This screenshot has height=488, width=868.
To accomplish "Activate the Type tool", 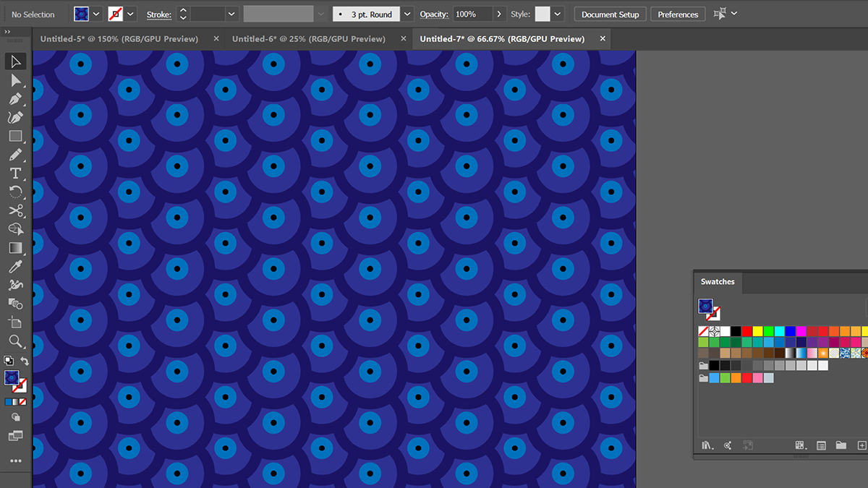I will click(x=15, y=174).
